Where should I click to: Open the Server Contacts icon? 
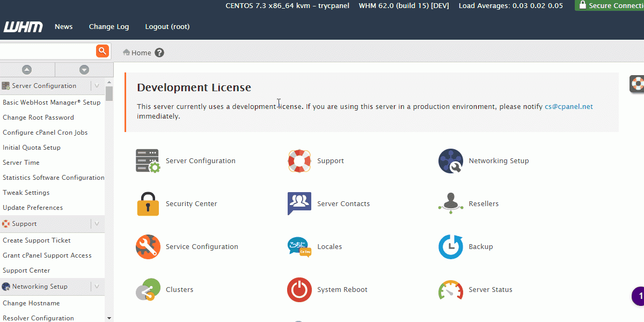(299, 204)
